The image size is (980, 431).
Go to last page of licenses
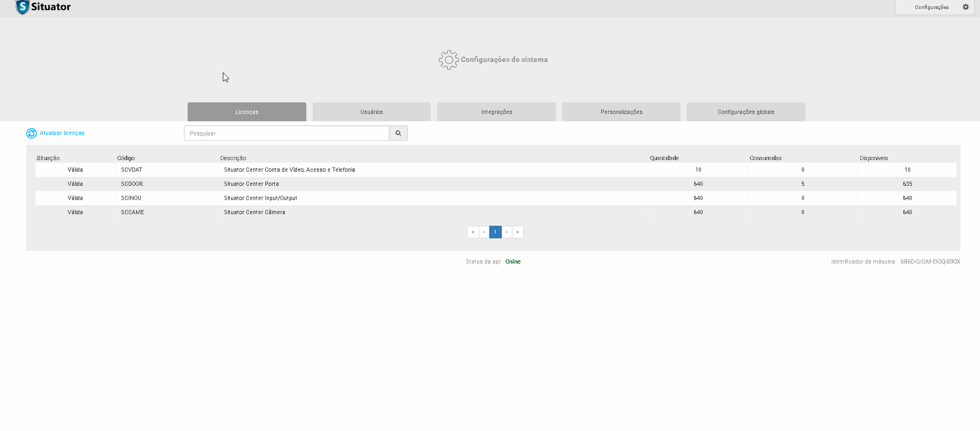click(518, 232)
